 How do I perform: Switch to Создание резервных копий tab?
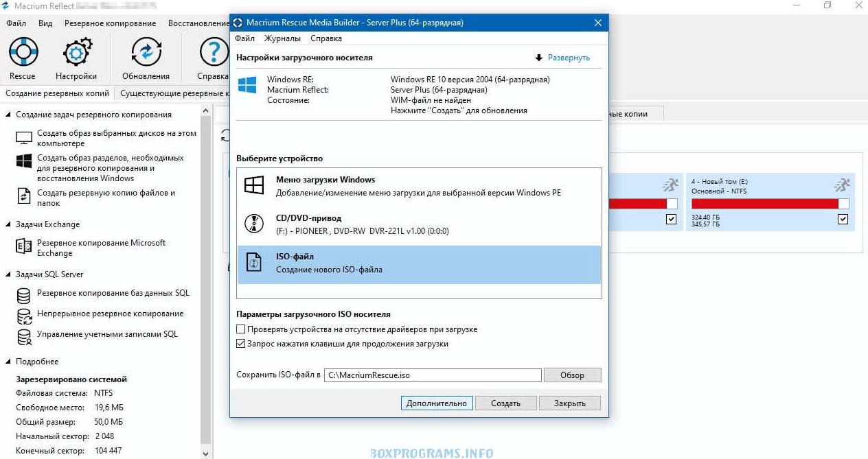tap(58, 93)
